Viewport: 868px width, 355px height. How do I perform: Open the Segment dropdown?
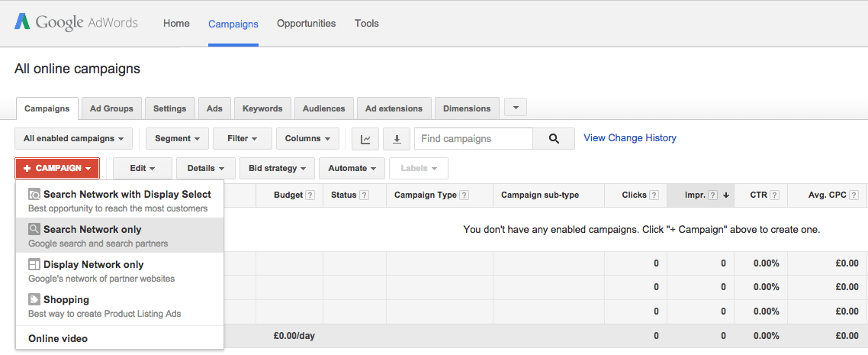[x=177, y=138]
